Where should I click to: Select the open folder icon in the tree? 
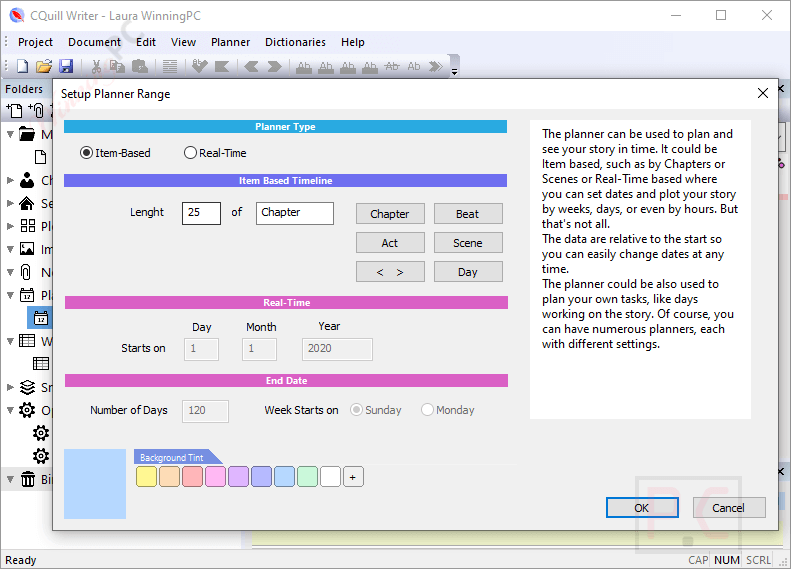[x=27, y=134]
